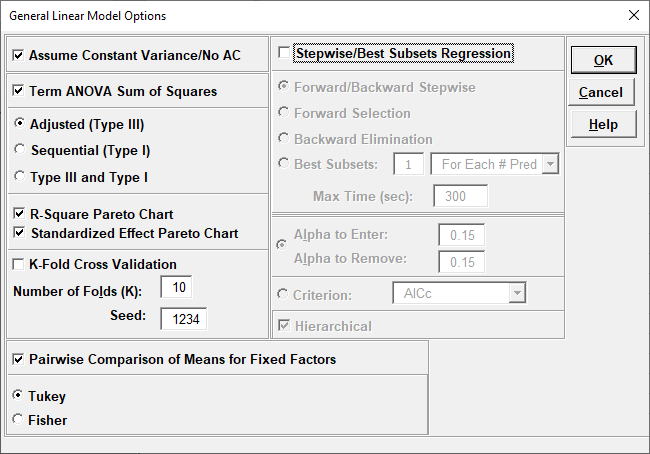
Task: Close the General Linear Model Options dialog
Action: pos(633,16)
